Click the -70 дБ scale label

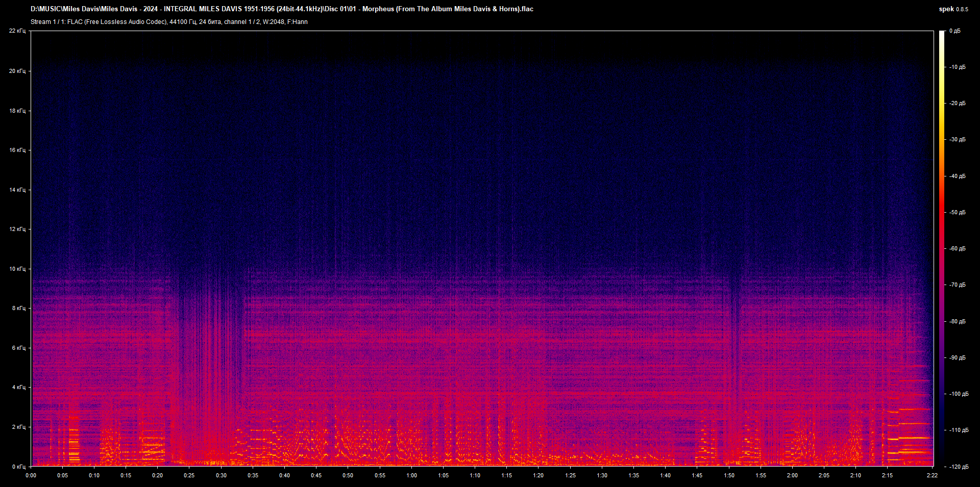(957, 285)
